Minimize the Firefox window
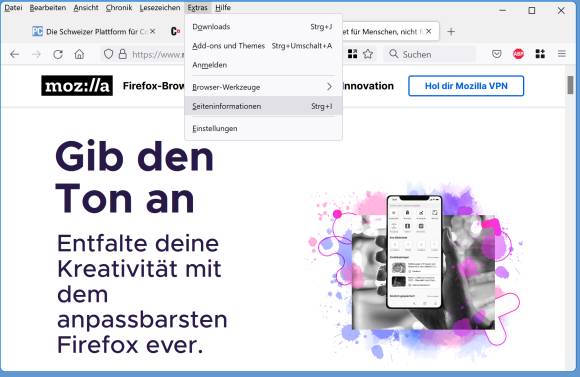 coord(502,10)
